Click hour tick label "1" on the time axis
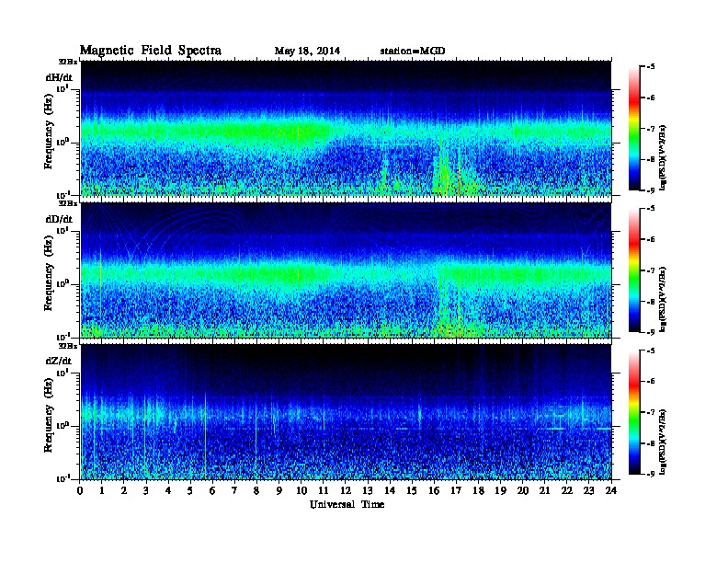This screenshot has height=563, width=728. click(102, 490)
